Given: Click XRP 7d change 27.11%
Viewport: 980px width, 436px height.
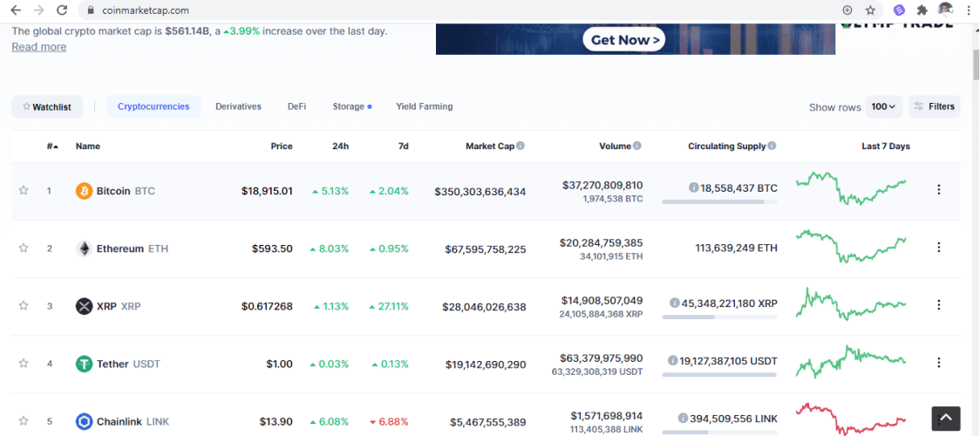Looking at the screenshot, I should point(389,306).
